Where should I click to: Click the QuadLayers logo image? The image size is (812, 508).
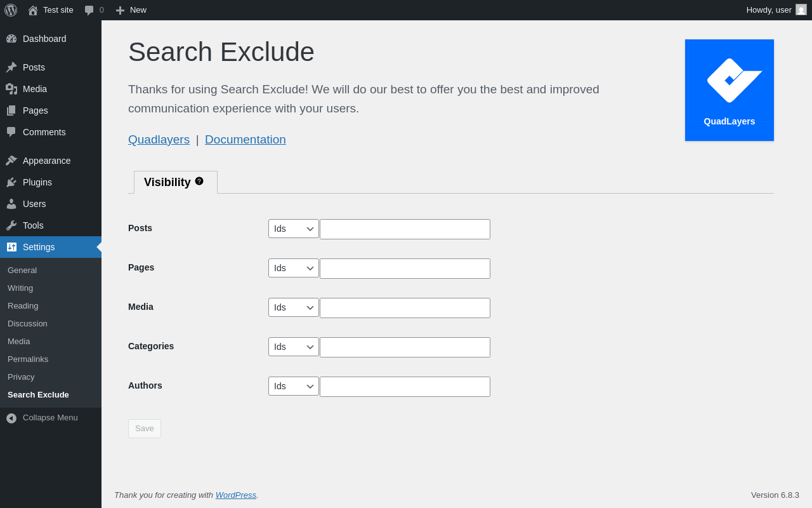[730, 90]
